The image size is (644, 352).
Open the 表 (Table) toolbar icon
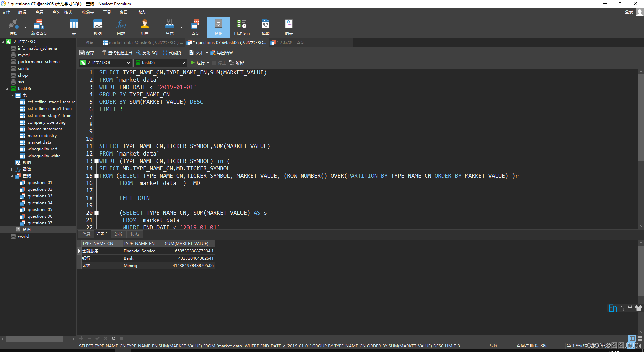(74, 27)
